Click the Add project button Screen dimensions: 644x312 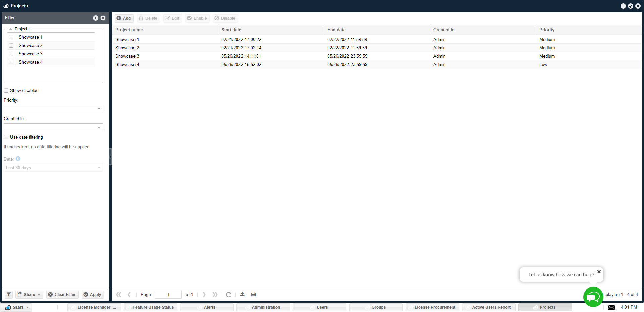[x=124, y=18]
